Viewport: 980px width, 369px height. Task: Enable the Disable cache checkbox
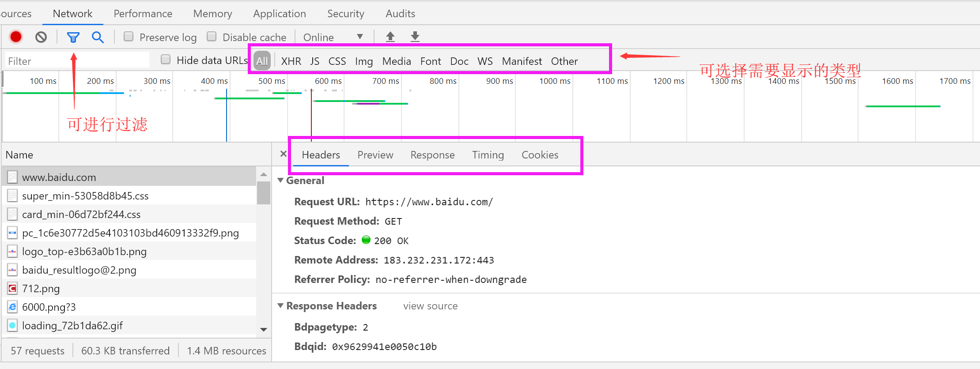click(212, 37)
